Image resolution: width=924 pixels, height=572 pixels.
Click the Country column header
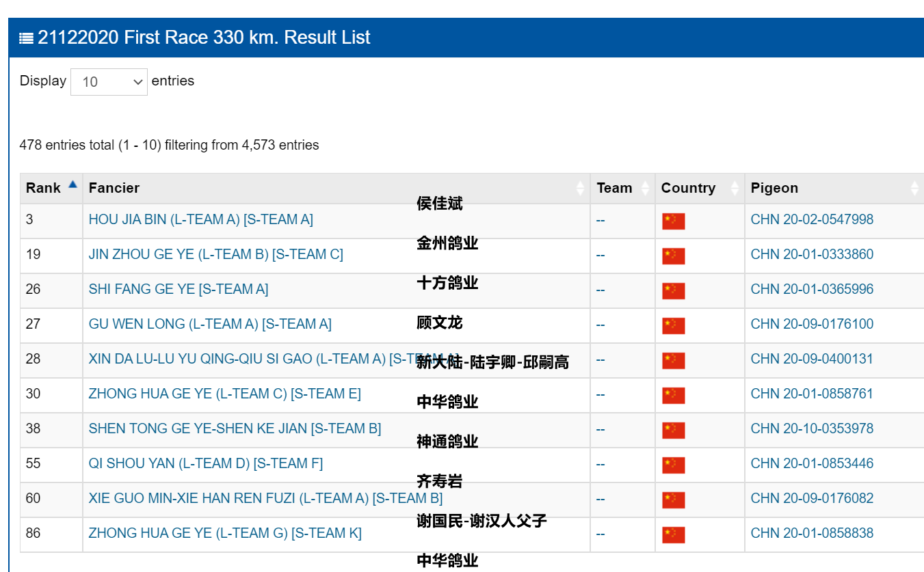(700, 188)
